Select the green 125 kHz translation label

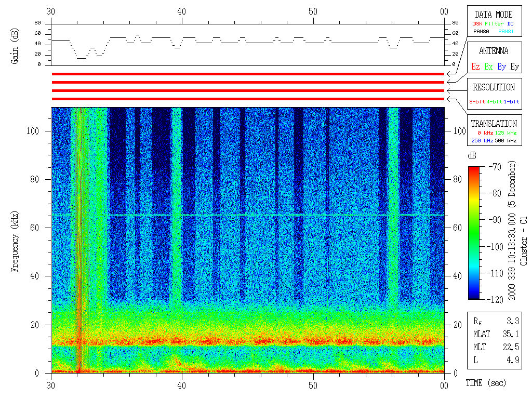coord(506,132)
